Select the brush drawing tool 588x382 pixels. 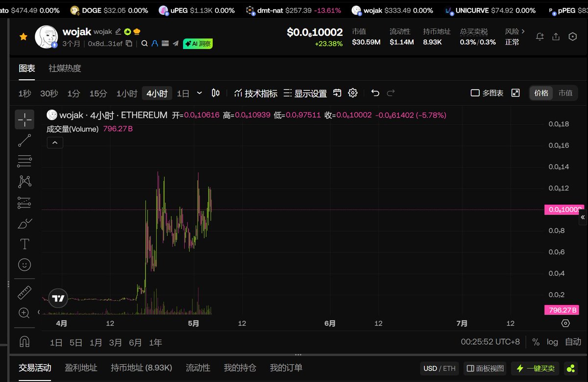coord(24,223)
